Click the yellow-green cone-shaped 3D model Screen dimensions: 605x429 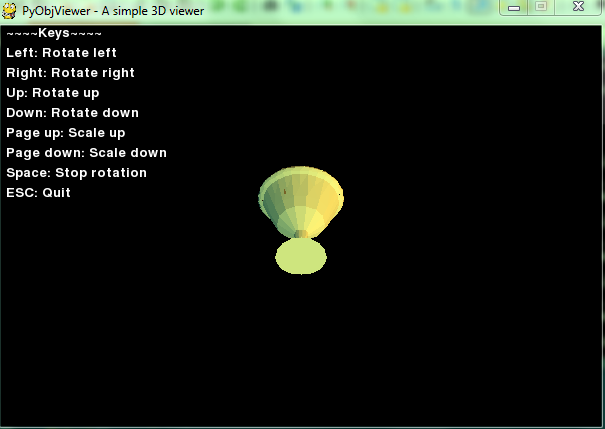pos(301,202)
